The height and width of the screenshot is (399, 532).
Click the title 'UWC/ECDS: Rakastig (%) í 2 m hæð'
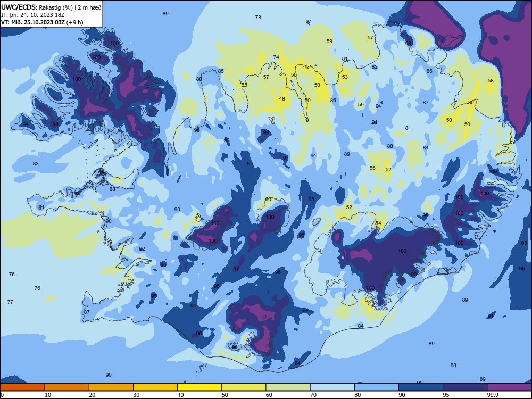point(51,7)
